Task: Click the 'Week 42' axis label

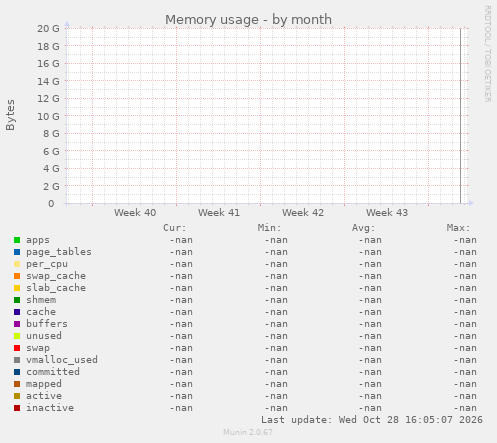Action: coord(303,213)
